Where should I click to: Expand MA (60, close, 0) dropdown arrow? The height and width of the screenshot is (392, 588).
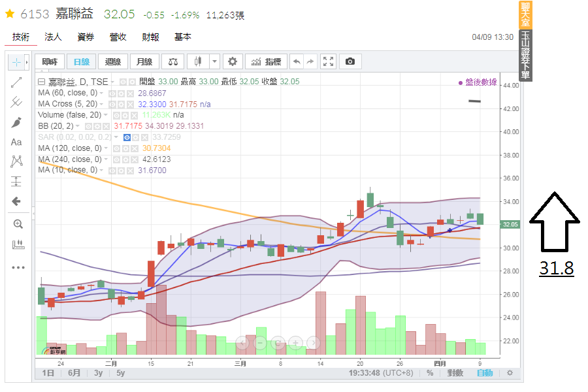[x=101, y=93]
